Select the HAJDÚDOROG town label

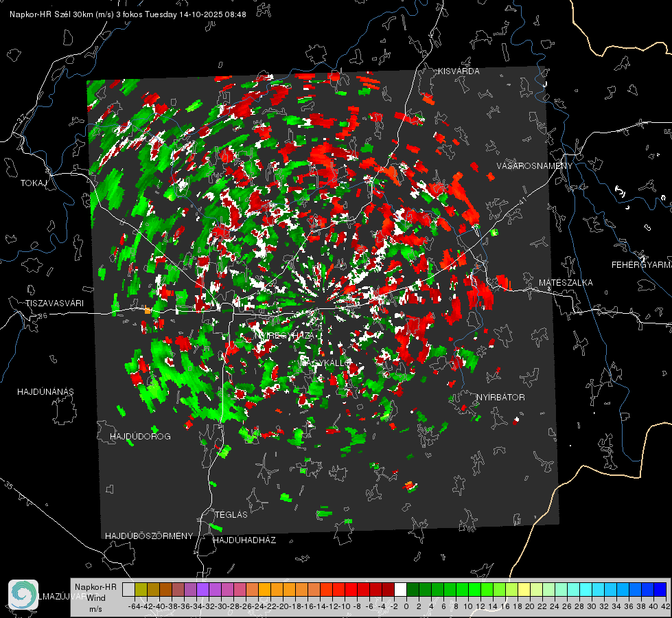(x=140, y=436)
